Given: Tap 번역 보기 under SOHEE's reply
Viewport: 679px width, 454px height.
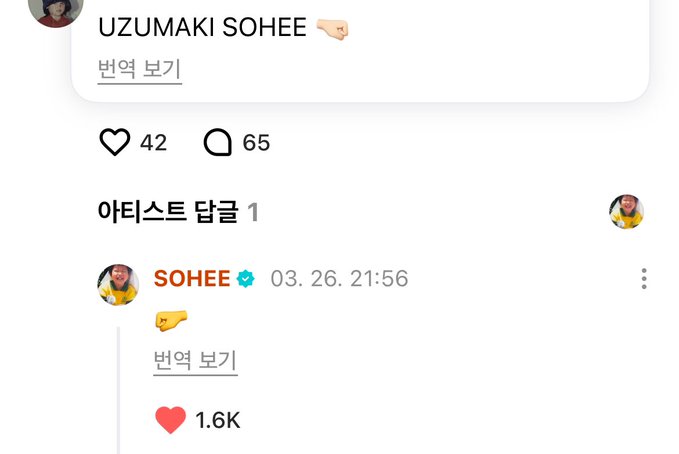Looking at the screenshot, I should click(195, 360).
